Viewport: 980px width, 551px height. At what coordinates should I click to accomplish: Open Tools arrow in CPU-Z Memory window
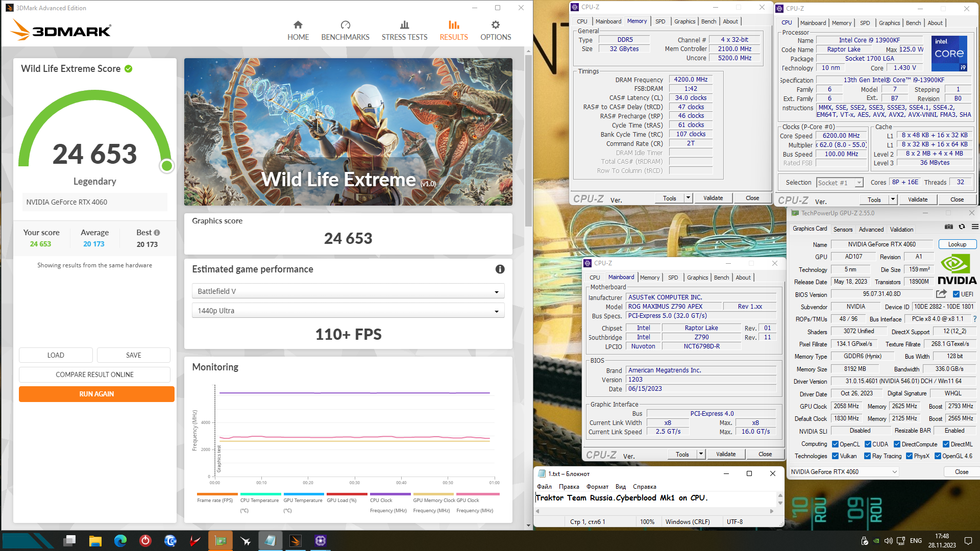click(x=688, y=198)
